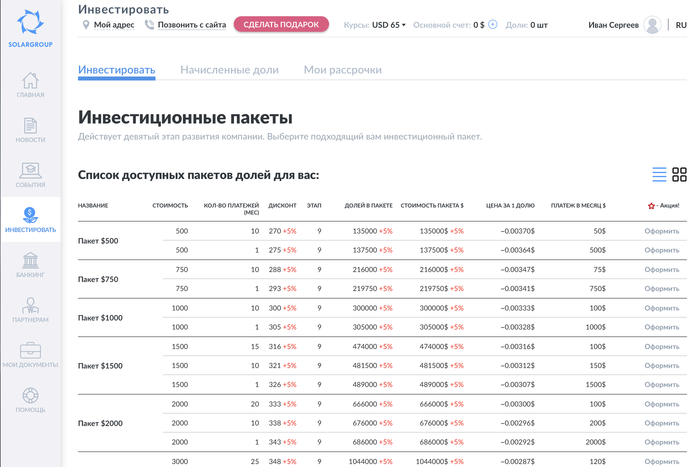
Task: Open the Новости news sidebar icon
Action: pos(30,130)
